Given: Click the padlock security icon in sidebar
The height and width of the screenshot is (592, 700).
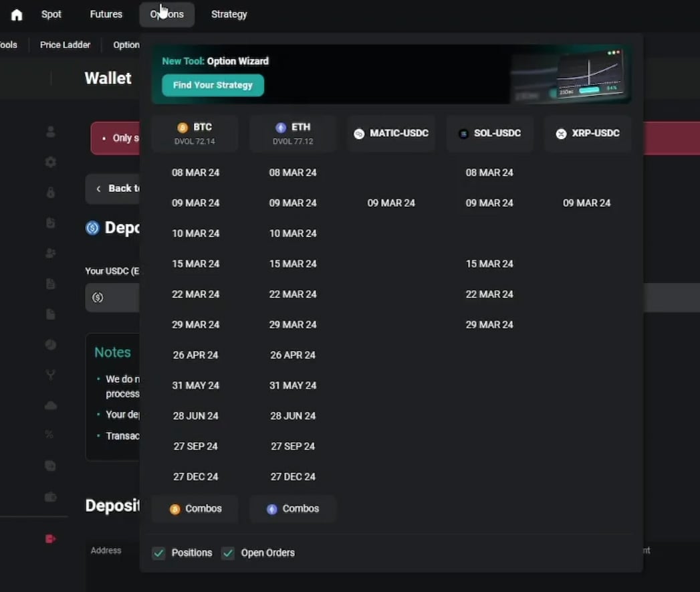Looking at the screenshot, I should [50, 193].
